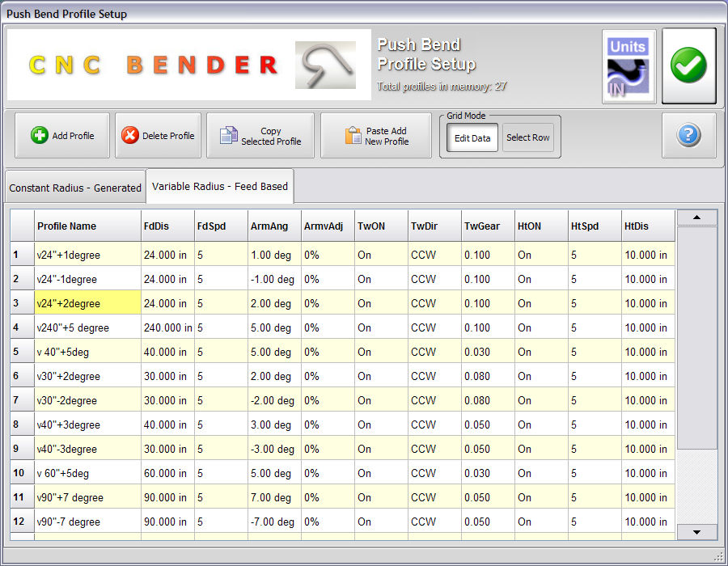Open TwDir CCW cell in row 4

pos(434,327)
